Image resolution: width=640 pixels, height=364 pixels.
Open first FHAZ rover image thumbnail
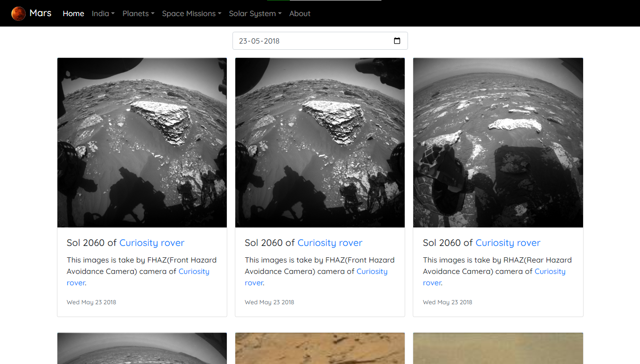point(142,143)
